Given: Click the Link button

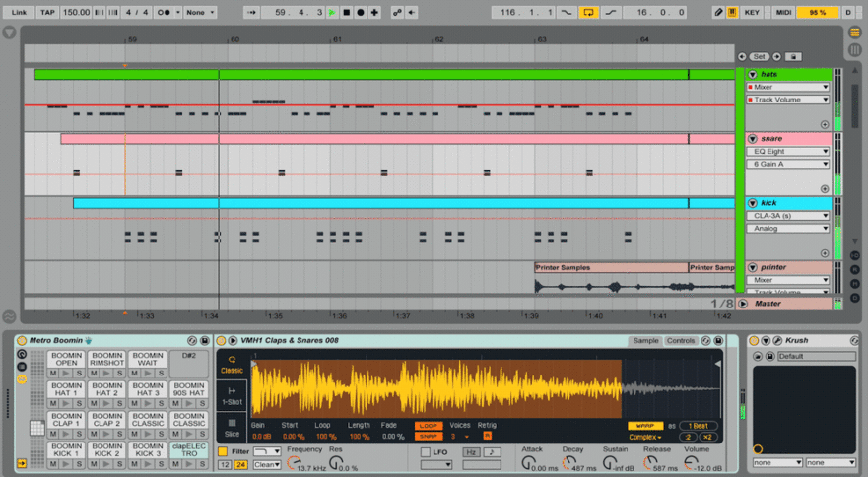Looking at the screenshot, I should (x=19, y=12).
